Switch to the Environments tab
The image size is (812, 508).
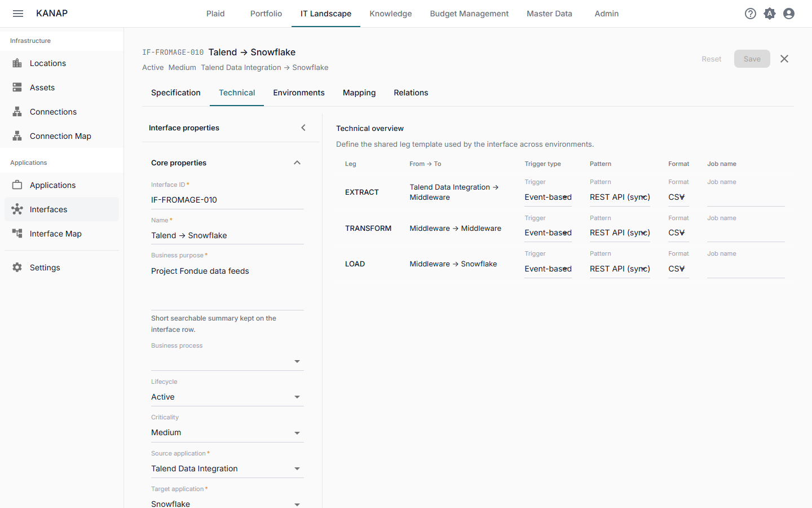(299, 93)
